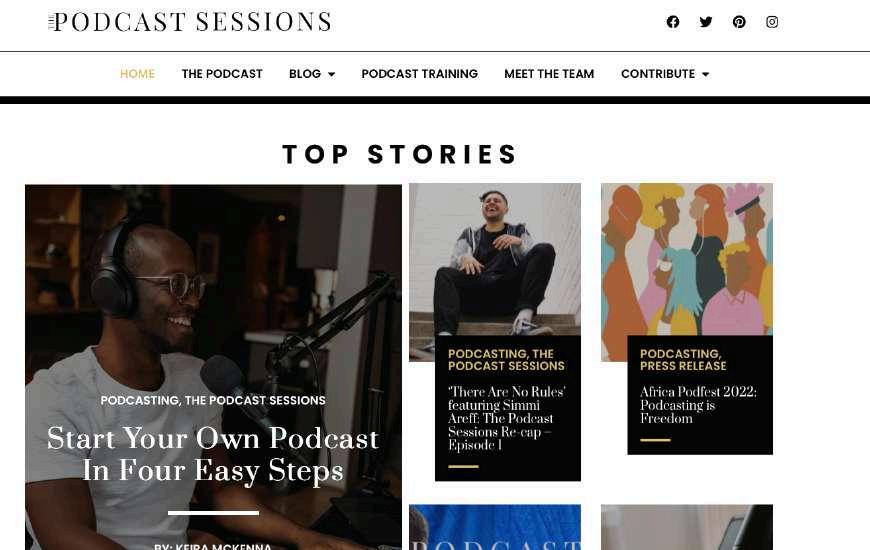Open The Podcast menu item
Viewport: 870px width, 550px height.
point(222,74)
